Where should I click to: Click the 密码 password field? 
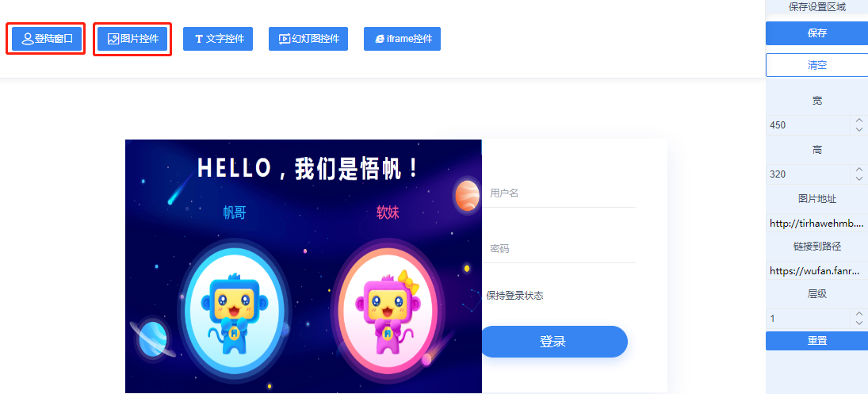(x=559, y=249)
